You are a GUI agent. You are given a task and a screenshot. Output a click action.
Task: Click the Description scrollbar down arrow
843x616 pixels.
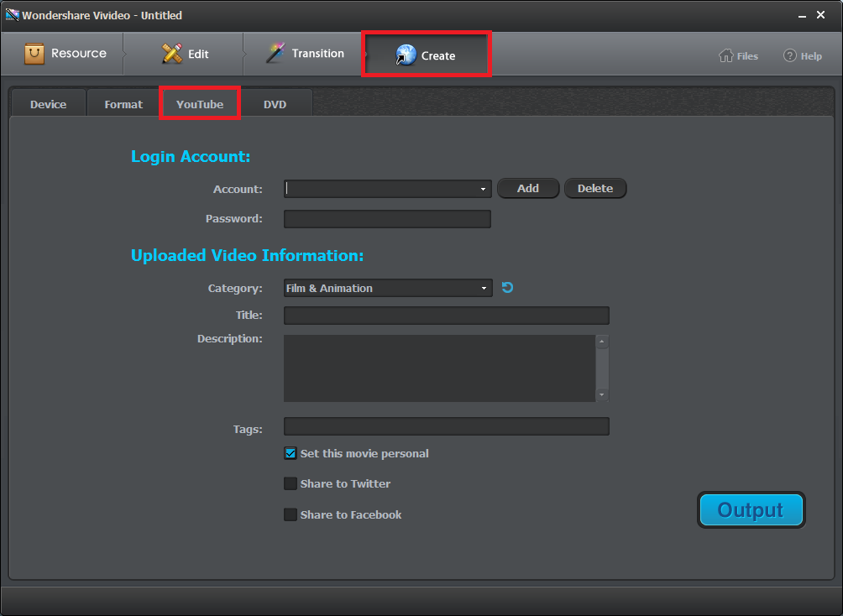pos(602,395)
